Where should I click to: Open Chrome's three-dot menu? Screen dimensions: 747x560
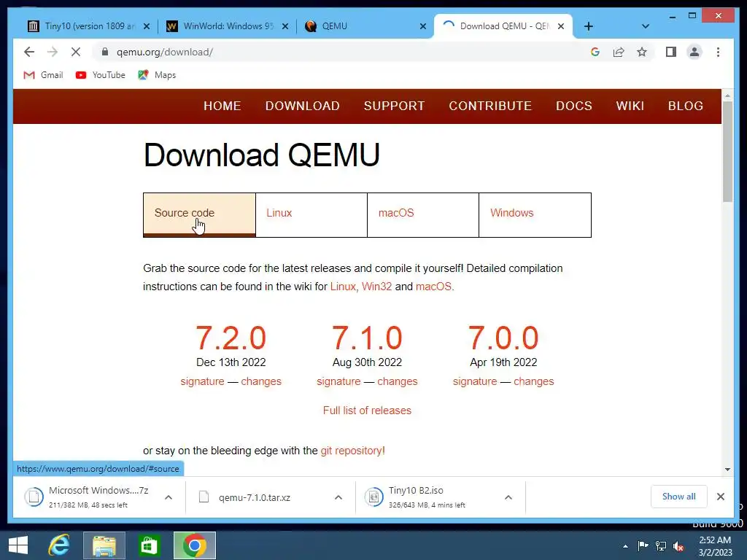[718, 52]
